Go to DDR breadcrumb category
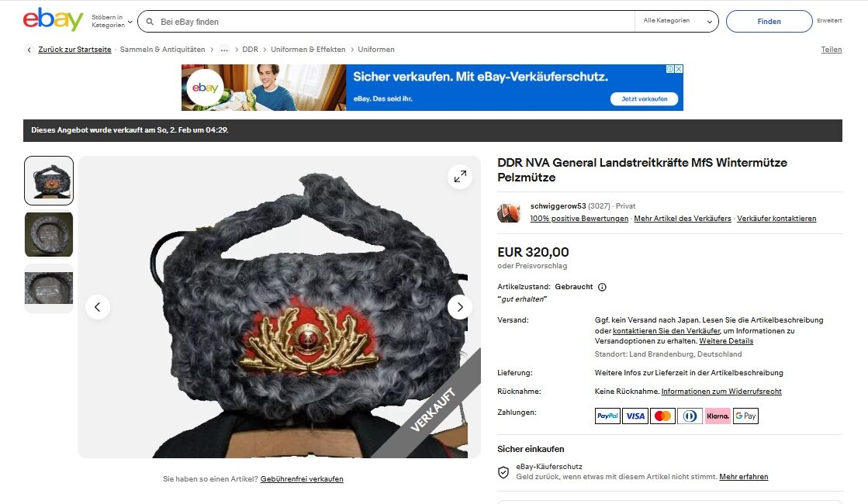The image size is (868, 504). tap(251, 50)
